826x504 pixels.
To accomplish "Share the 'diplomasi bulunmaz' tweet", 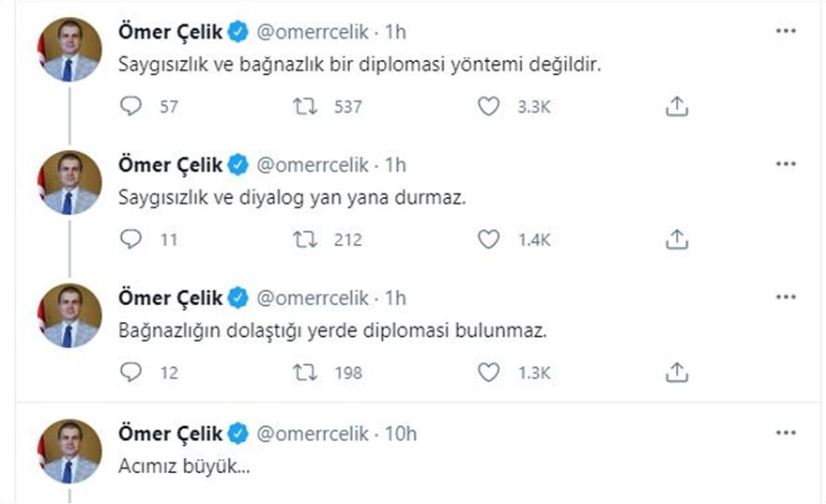I will [677, 374].
